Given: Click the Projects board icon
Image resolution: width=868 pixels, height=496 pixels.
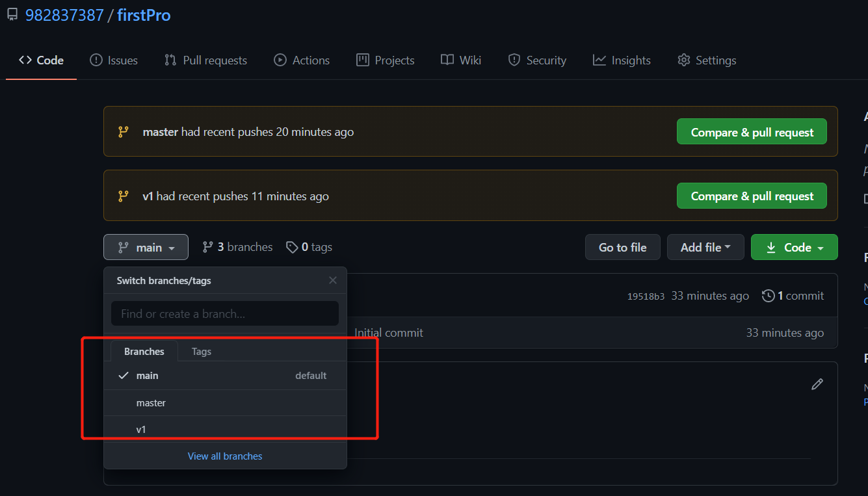Looking at the screenshot, I should click(x=363, y=60).
